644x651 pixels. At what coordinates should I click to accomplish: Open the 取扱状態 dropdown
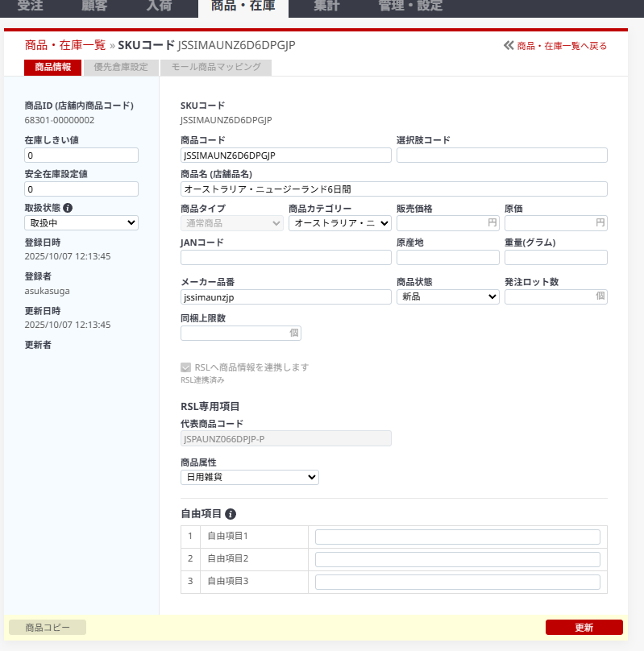81,223
